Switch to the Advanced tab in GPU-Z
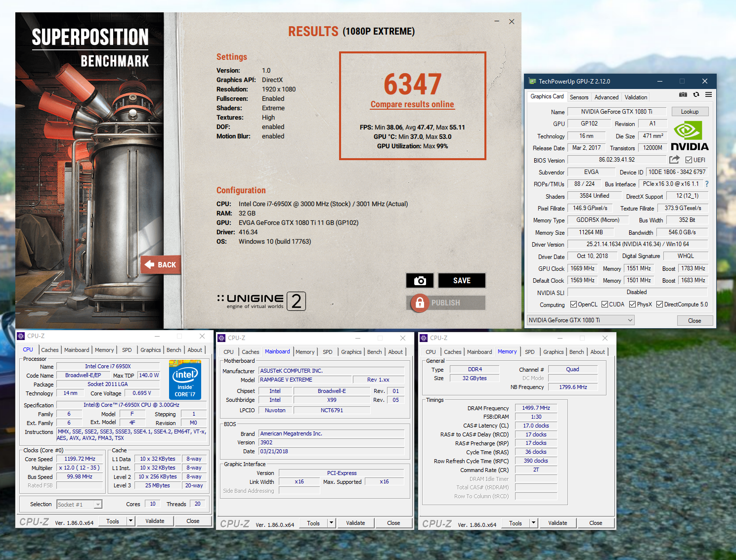The image size is (736, 560). coord(606,97)
